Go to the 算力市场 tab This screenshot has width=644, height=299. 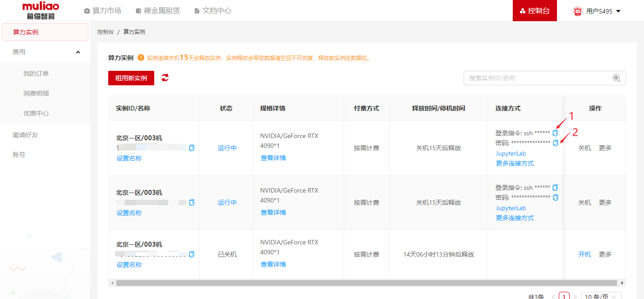[102, 10]
